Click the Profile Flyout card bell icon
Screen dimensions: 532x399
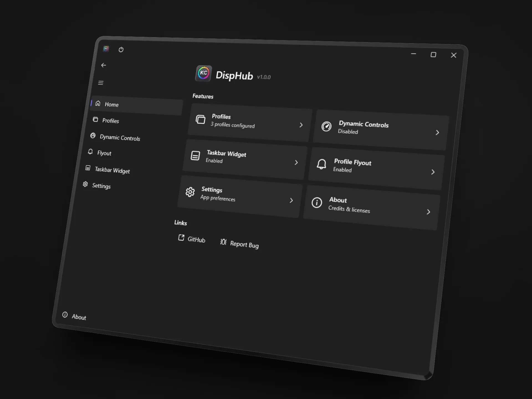click(x=321, y=164)
